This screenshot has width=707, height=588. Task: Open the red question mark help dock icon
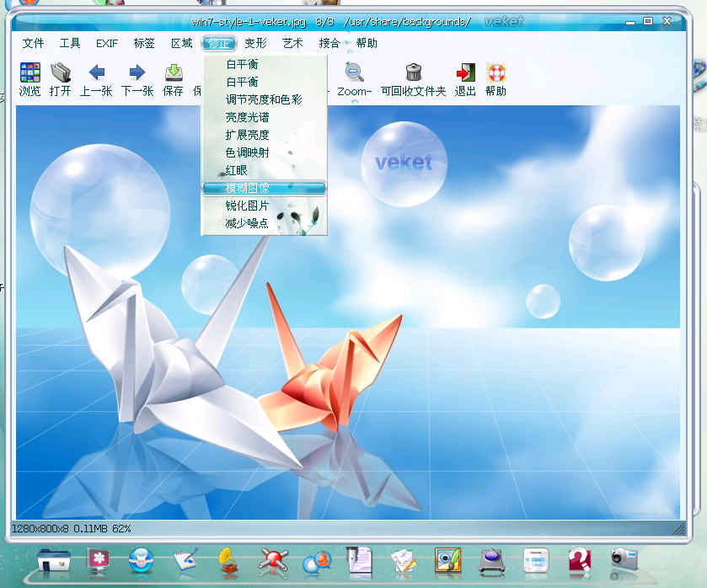(580, 561)
